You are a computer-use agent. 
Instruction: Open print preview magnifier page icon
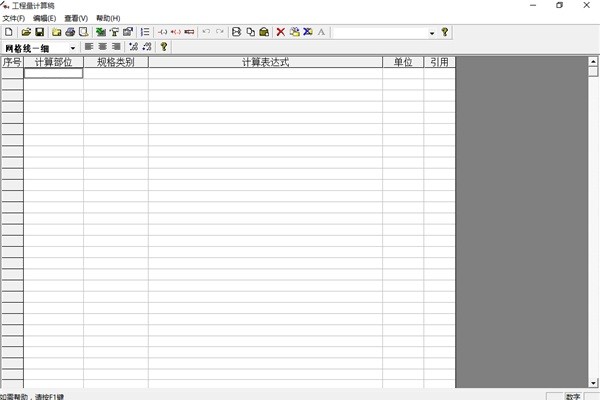pos(83,32)
